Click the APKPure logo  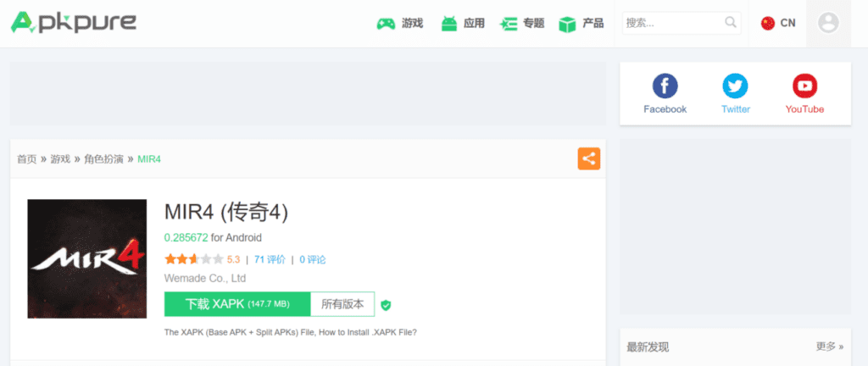click(x=74, y=23)
